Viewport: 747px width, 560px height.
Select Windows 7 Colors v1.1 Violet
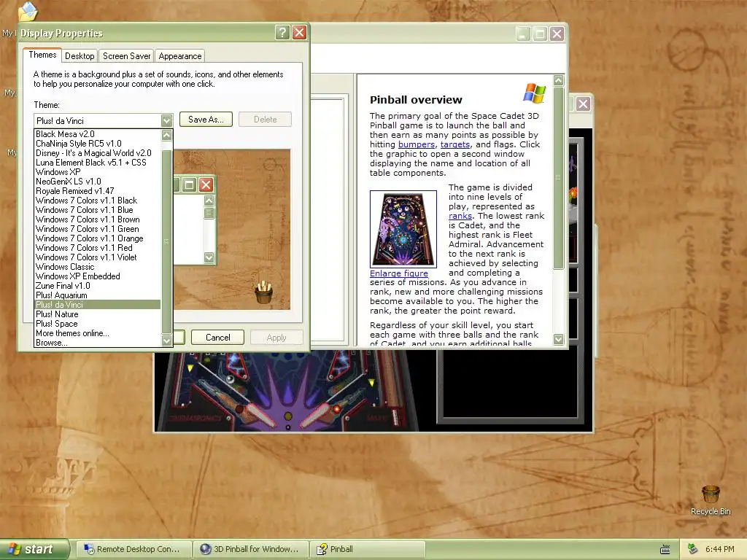pos(98,257)
